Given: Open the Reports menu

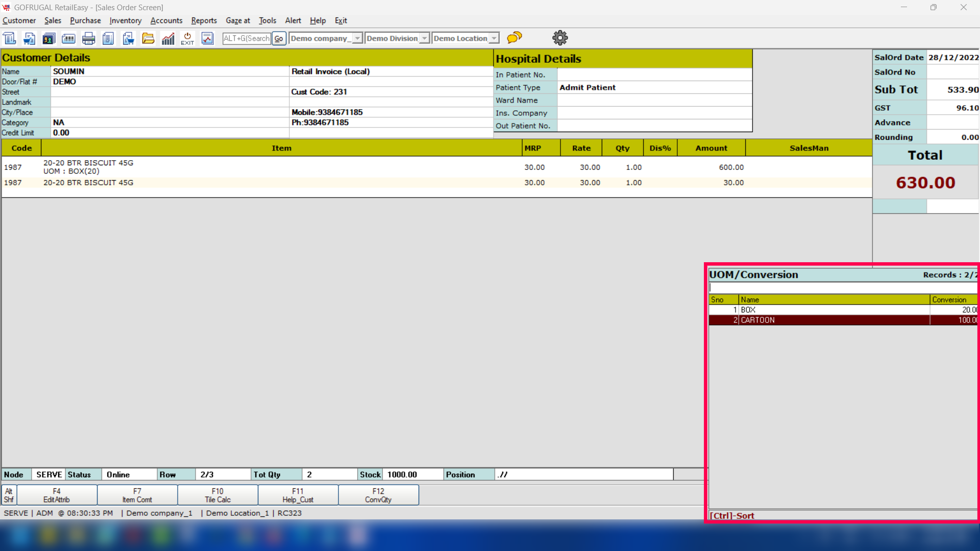Looking at the screenshot, I should click(x=204, y=20).
